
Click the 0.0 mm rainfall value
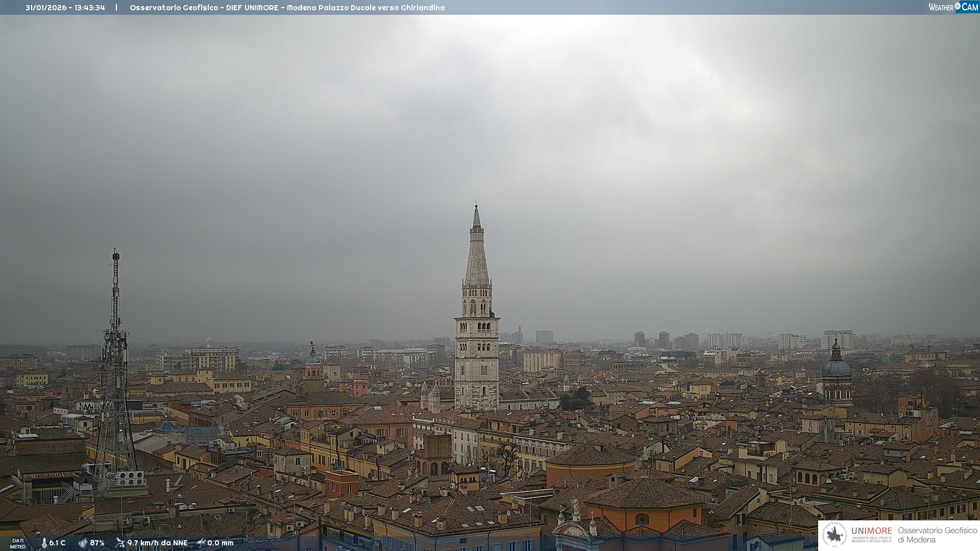pos(220,543)
